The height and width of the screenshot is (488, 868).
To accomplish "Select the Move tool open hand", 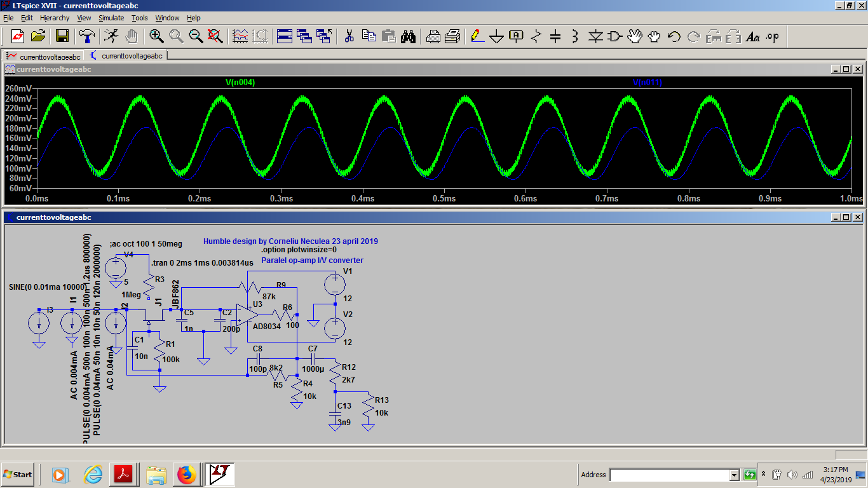I will pyautogui.click(x=634, y=36).
